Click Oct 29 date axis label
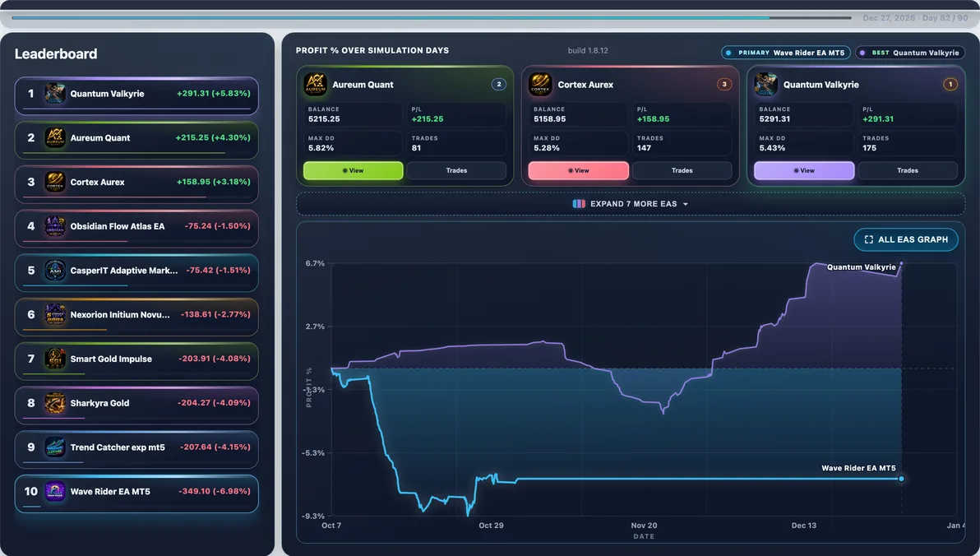The image size is (980, 556). [492, 526]
